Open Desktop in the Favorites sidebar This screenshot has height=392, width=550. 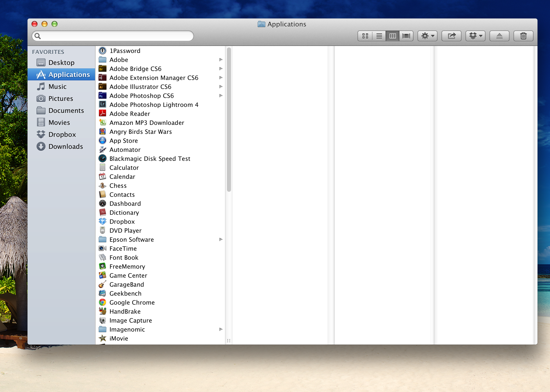(61, 62)
